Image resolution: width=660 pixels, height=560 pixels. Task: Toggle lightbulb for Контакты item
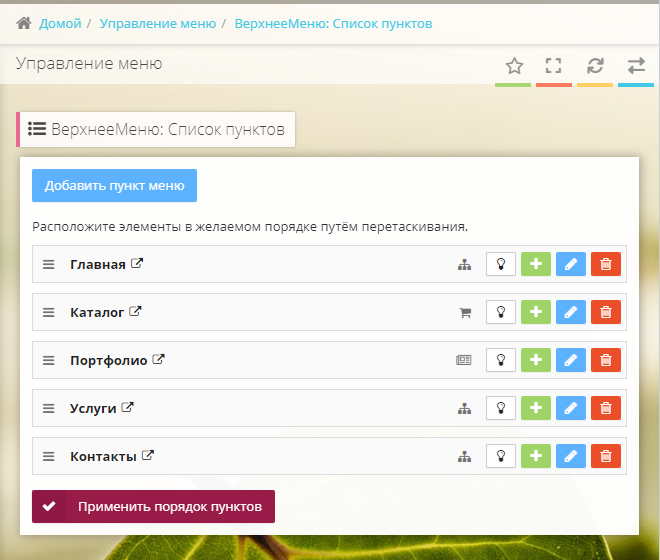point(501,456)
